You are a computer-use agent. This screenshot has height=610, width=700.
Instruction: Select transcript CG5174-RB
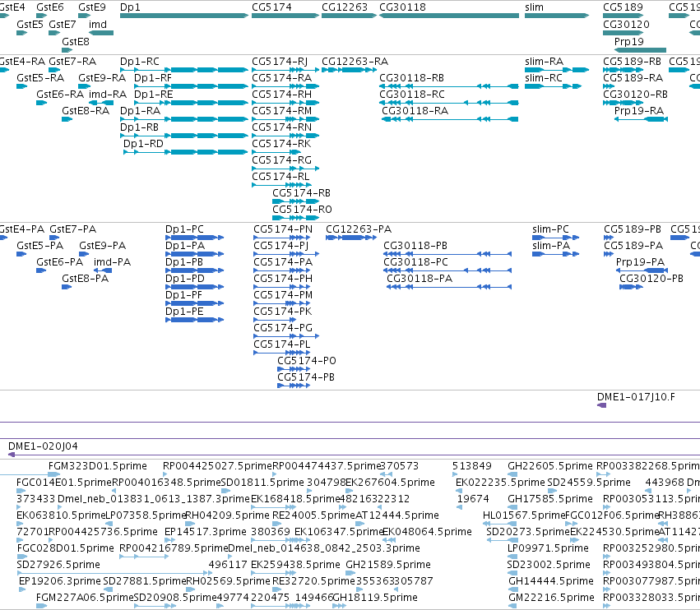pyautogui.click(x=301, y=192)
